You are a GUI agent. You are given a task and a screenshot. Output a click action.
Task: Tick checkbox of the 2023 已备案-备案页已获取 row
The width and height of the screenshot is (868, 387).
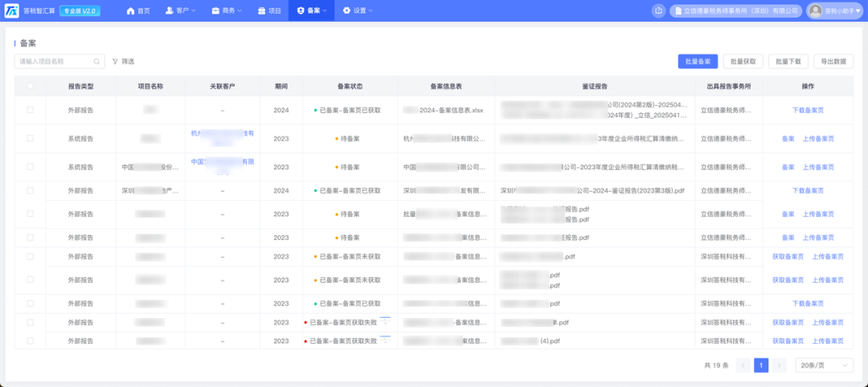coord(30,303)
